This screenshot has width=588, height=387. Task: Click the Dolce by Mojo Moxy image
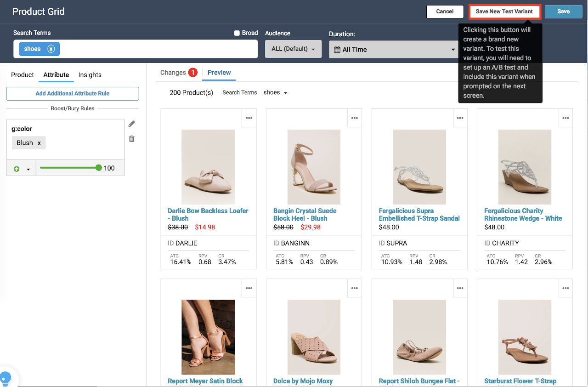pyautogui.click(x=314, y=337)
